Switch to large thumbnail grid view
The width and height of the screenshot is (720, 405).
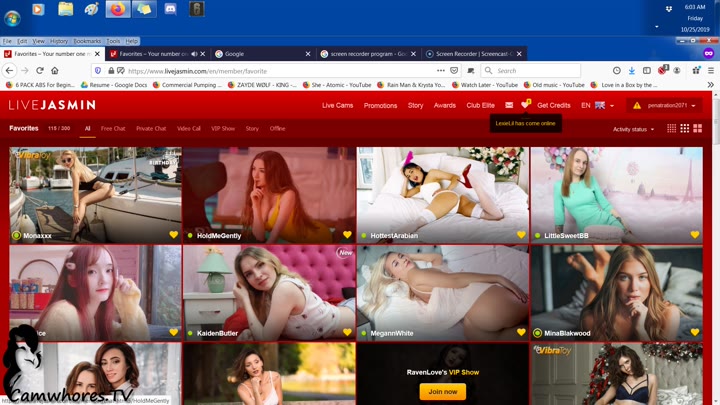(x=698, y=129)
